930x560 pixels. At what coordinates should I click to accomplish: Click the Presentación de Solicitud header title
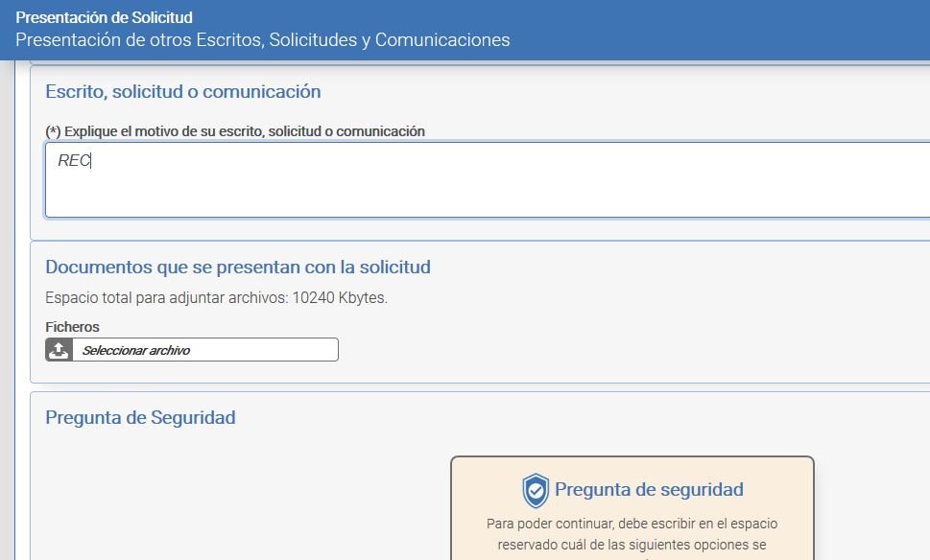coord(104,17)
